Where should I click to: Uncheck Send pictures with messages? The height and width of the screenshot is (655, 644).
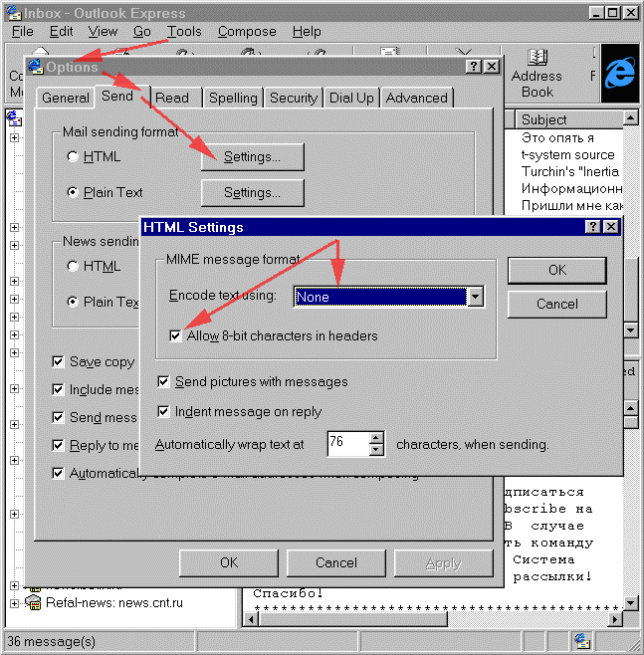pos(163,381)
